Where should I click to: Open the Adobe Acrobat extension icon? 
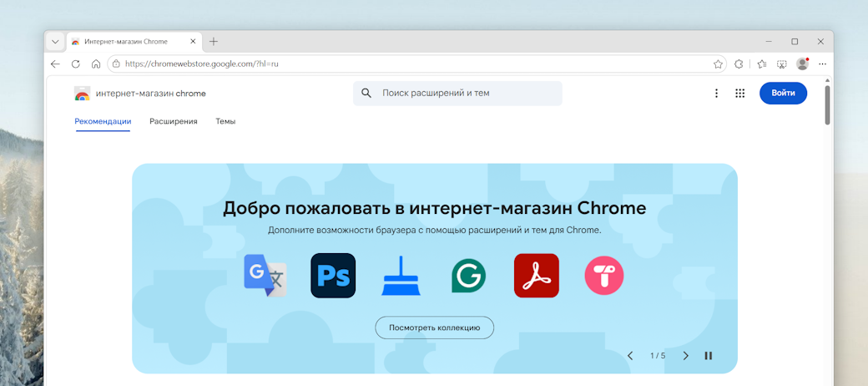pos(537,275)
